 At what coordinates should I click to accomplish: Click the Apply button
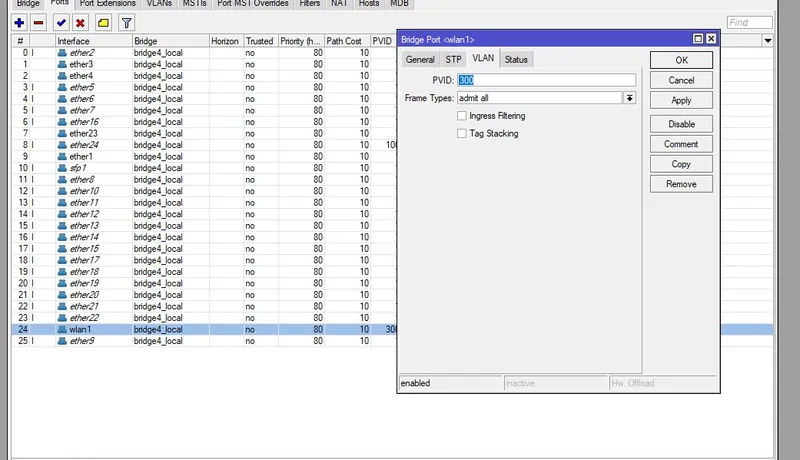pos(681,100)
